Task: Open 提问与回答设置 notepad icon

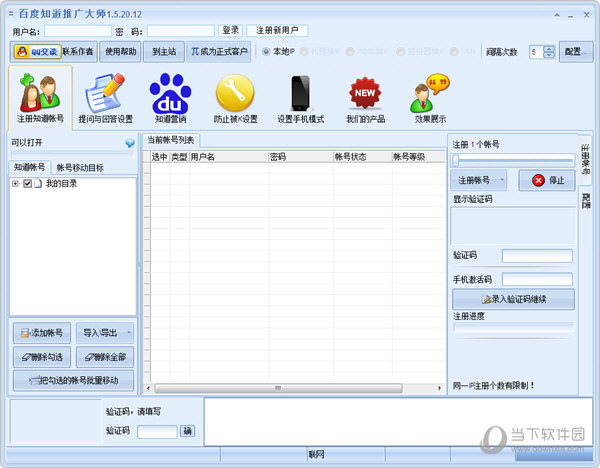Action: click(x=105, y=98)
